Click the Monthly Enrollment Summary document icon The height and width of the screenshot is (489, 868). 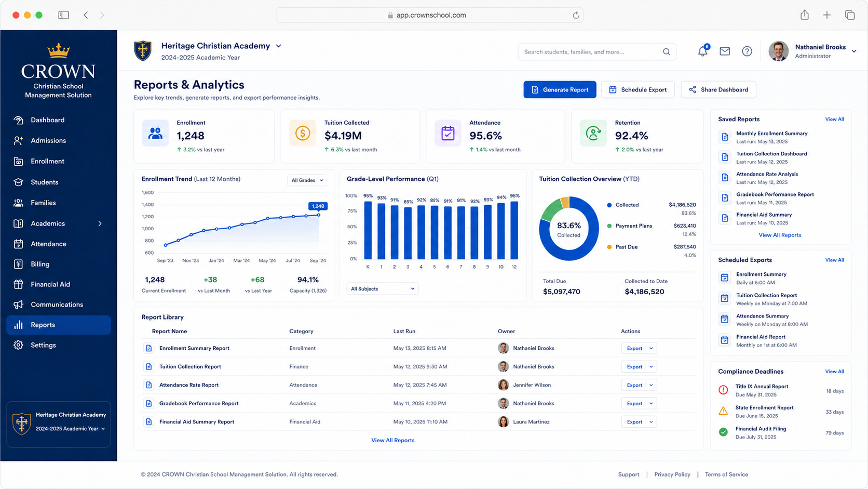click(725, 137)
